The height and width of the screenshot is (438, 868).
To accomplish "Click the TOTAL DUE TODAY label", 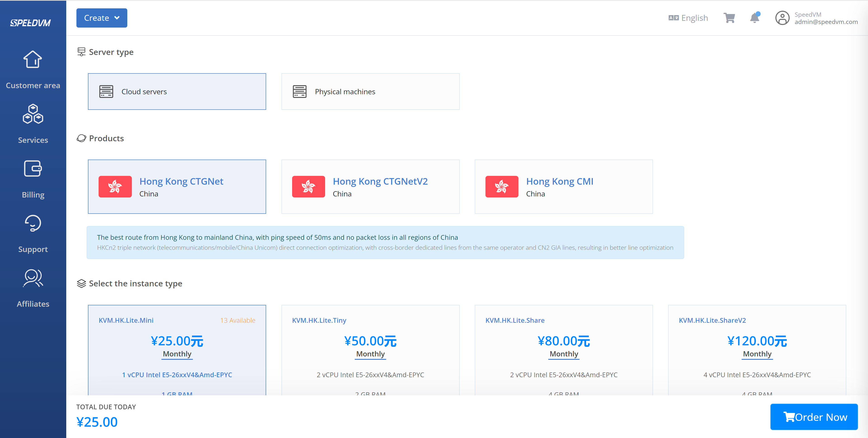I will (106, 407).
